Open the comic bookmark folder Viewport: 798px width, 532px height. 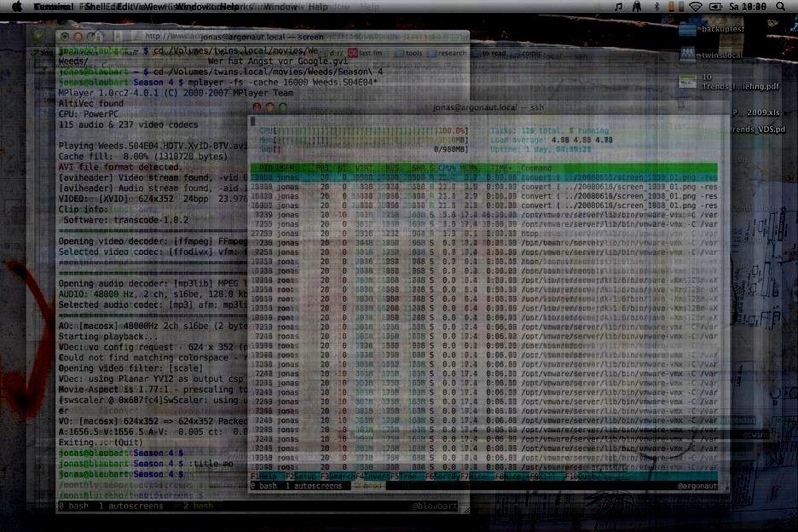coord(527,53)
